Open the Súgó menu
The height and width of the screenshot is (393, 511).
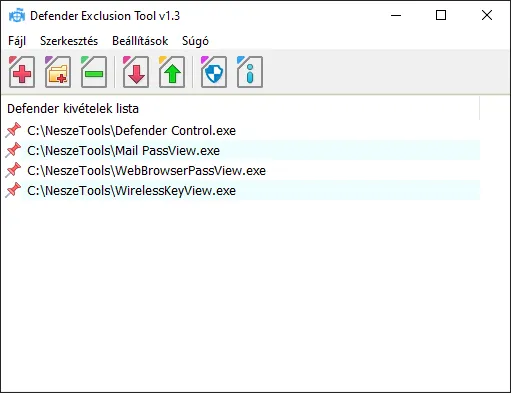(x=195, y=41)
